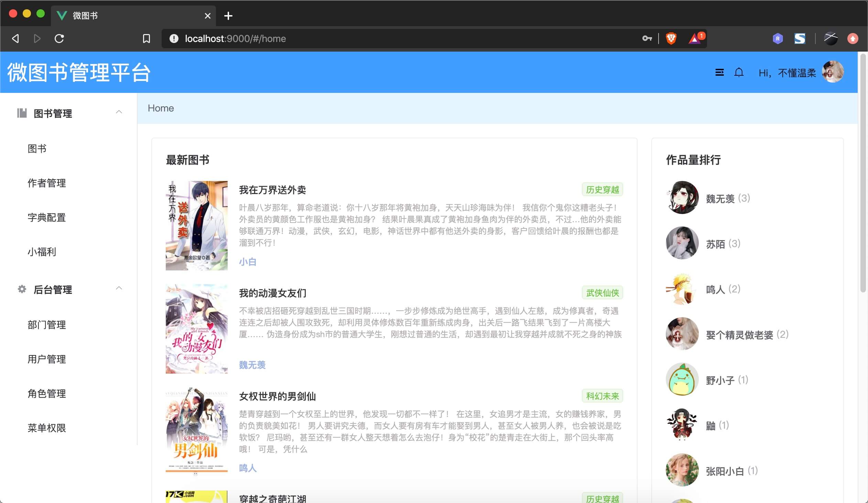Click the 小白 author link
The width and height of the screenshot is (868, 503).
[248, 262]
